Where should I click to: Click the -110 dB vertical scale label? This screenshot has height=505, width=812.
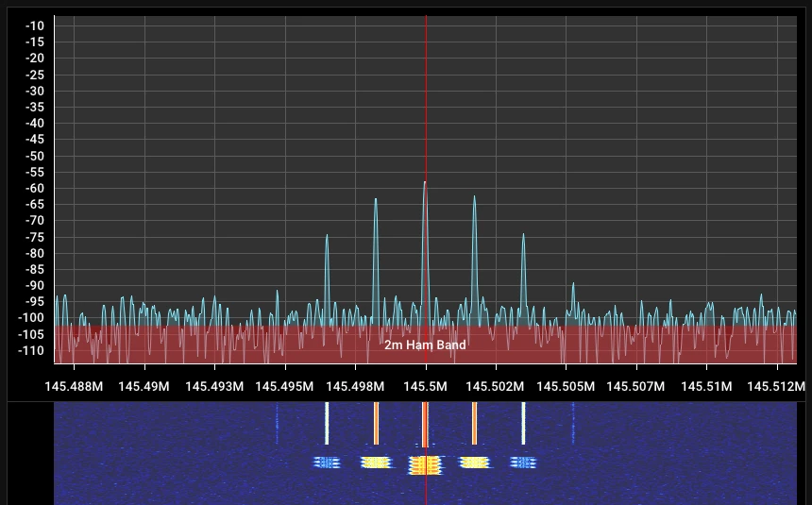click(32, 351)
